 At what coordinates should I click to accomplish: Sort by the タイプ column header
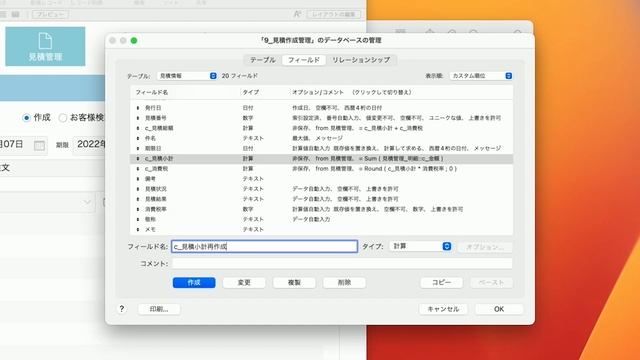coord(251,92)
